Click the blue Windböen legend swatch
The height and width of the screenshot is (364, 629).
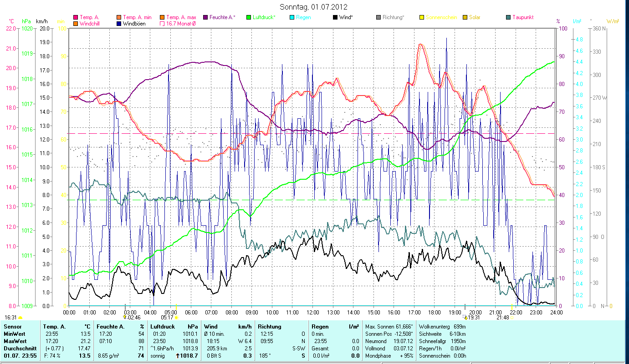tap(119, 24)
